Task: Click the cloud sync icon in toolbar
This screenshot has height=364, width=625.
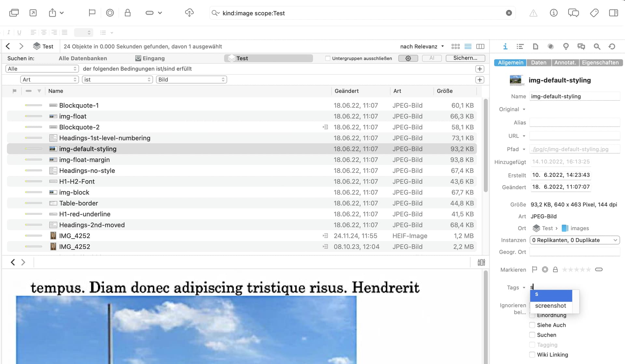Action: pyautogui.click(x=189, y=13)
